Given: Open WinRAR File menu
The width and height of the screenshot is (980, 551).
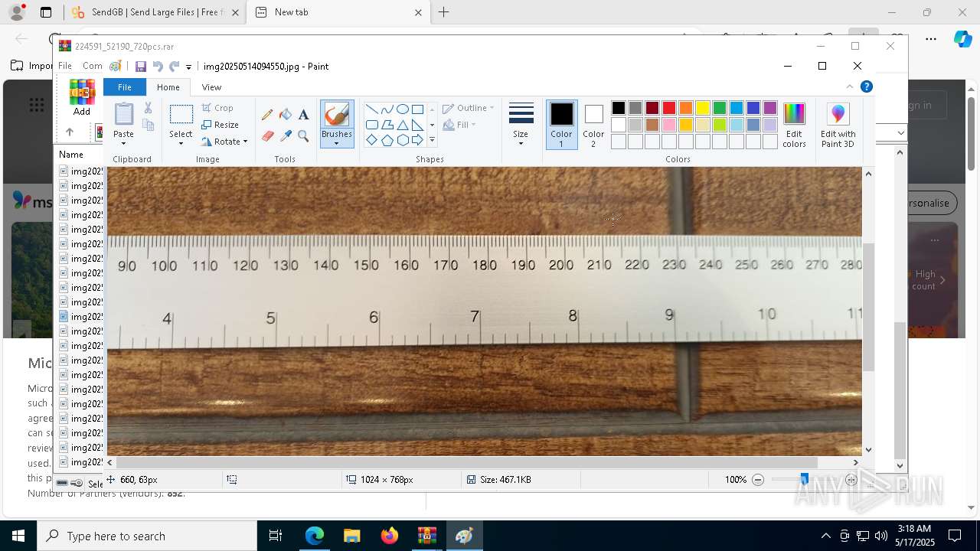Looking at the screenshot, I should [x=65, y=66].
